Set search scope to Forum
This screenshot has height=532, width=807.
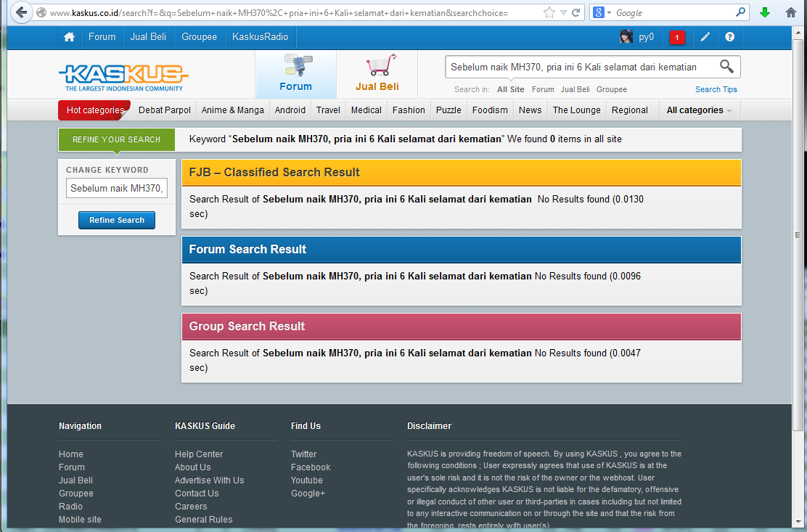point(543,89)
